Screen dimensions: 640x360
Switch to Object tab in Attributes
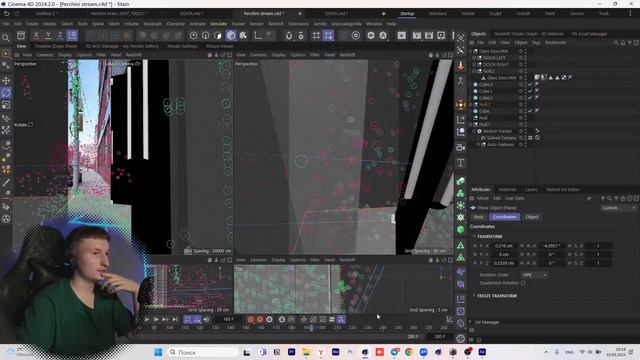tap(531, 217)
